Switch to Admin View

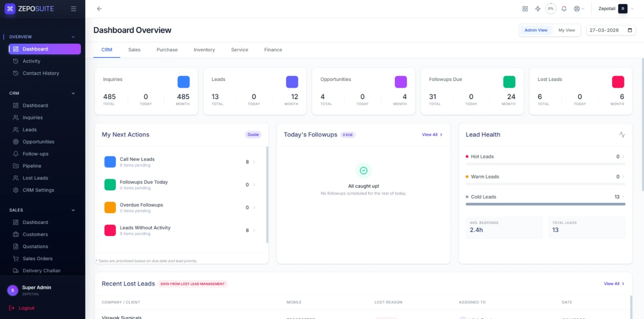536,30
